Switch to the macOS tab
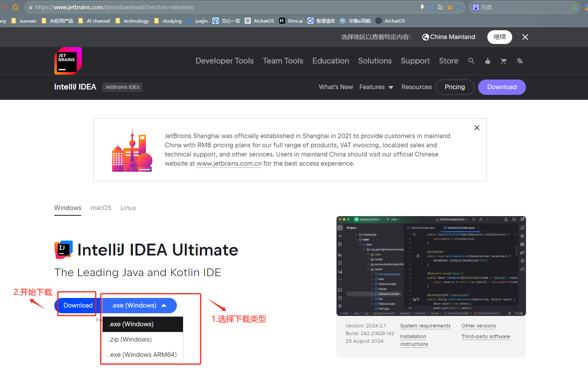Screen dimensions: 588x371 click(x=101, y=208)
